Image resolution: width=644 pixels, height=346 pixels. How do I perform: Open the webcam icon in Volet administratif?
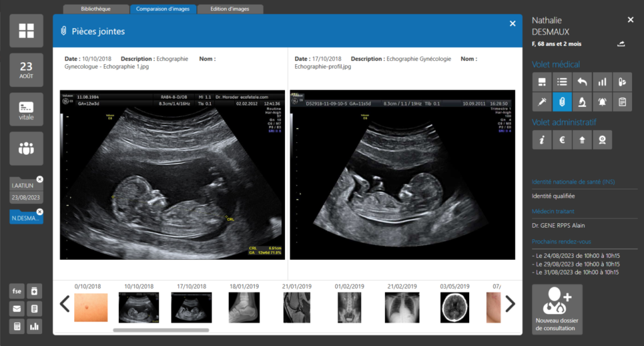[602, 140]
